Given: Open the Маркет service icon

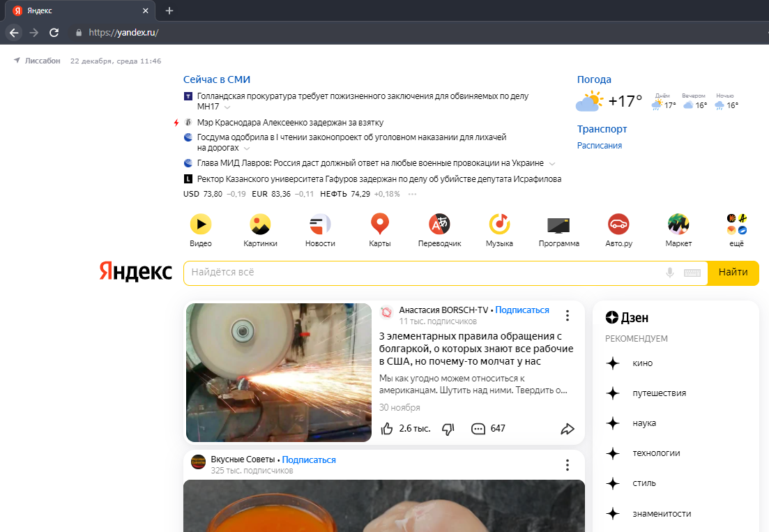Looking at the screenshot, I should point(678,225).
